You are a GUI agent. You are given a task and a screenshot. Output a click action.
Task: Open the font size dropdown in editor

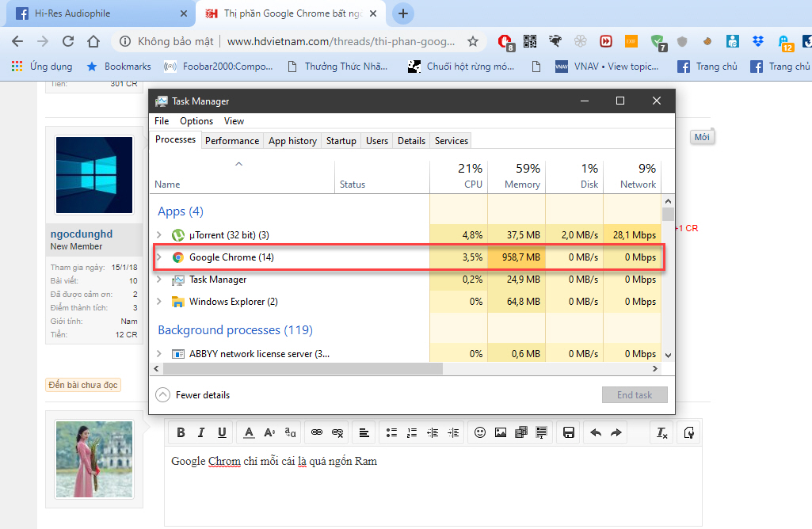(x=269, y=432)
